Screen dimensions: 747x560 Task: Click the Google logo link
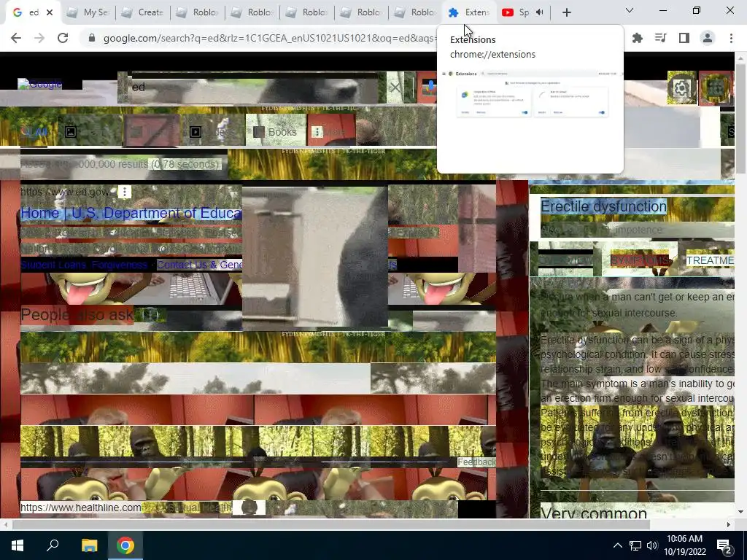point(40,85)
